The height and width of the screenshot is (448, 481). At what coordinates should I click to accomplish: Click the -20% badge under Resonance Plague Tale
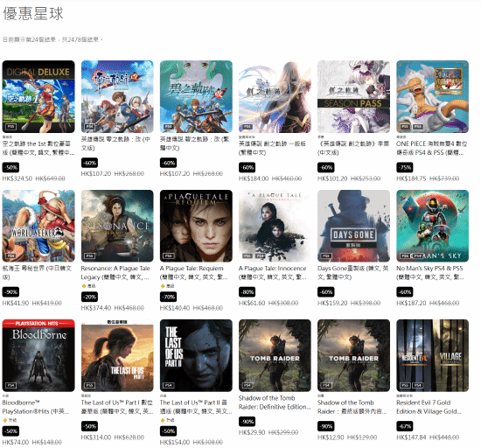point(89,297)
